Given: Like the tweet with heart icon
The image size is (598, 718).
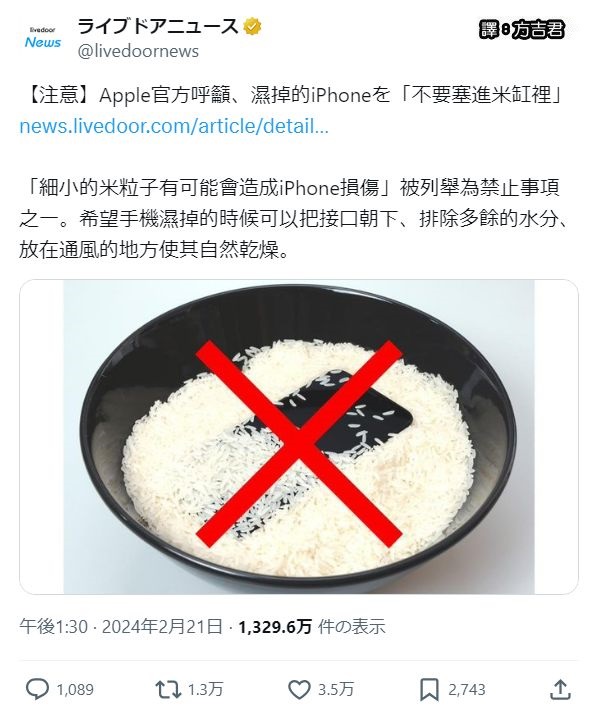Looking at the screenshot, I should [299, 689].
